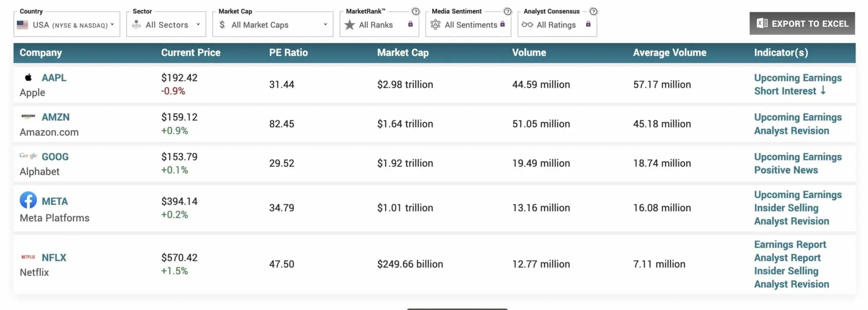Click the star icon in the MarketRank filter
Image resolution: width=868 pixels, height=310 pixels.
pyautogui.click(x=350, y=25)
